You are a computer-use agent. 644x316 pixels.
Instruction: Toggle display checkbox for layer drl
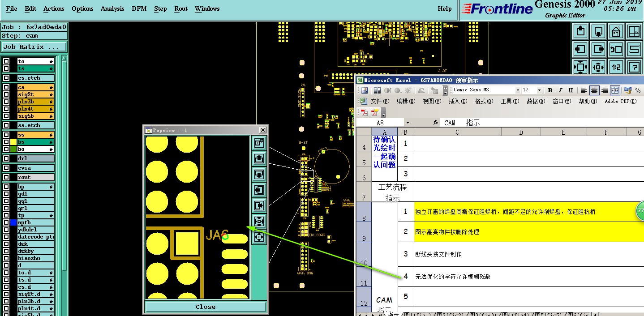[x=6, y=158]
